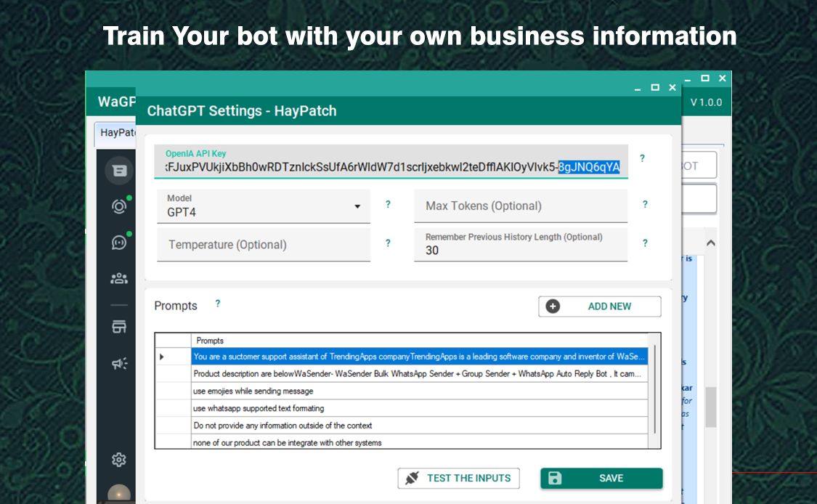The height and width of the screenshot is (504, 817).
Task: Select the 'use whatsapp supported text formating' prompt
Action: coord(420,408)
